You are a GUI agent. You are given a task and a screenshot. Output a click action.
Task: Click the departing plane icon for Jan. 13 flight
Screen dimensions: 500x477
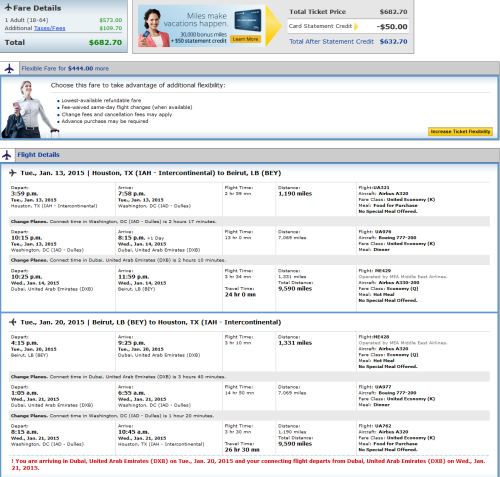[13, 173]
